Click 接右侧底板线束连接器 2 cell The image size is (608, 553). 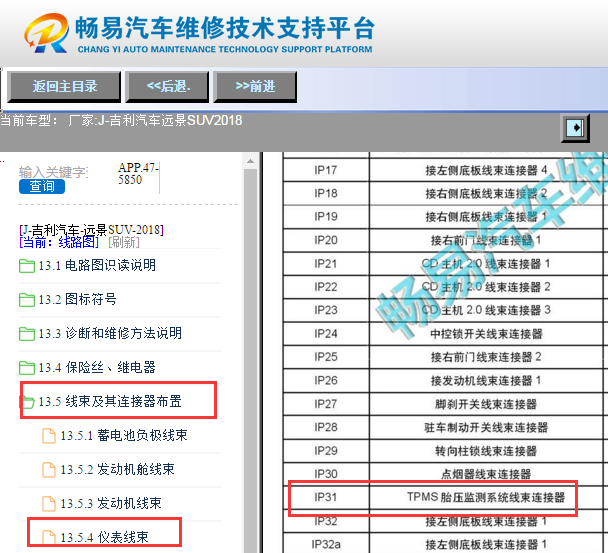[486, 193]
